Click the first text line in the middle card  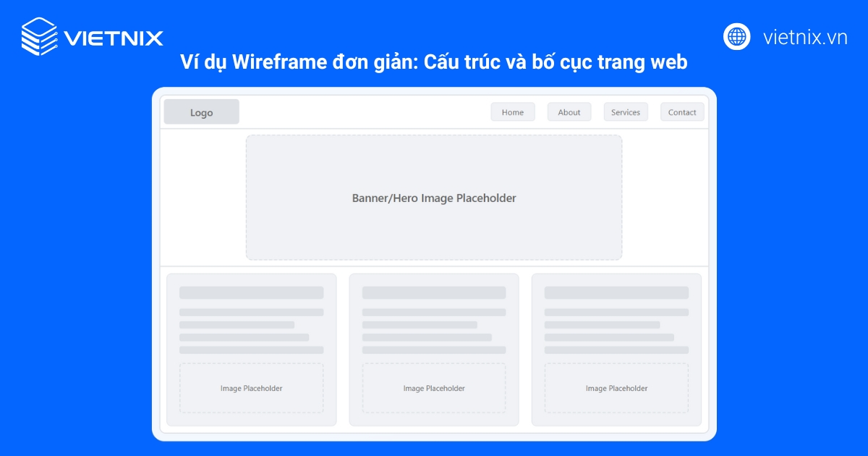[x=434, y=292]
